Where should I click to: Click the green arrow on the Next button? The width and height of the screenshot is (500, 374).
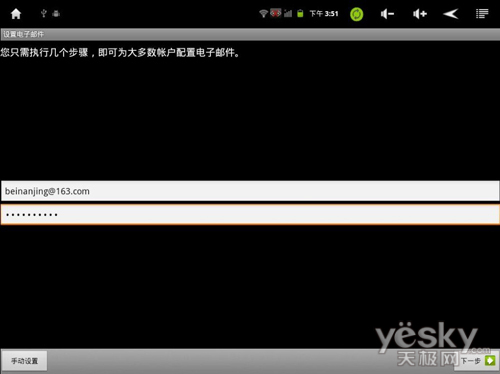[490, 361]
